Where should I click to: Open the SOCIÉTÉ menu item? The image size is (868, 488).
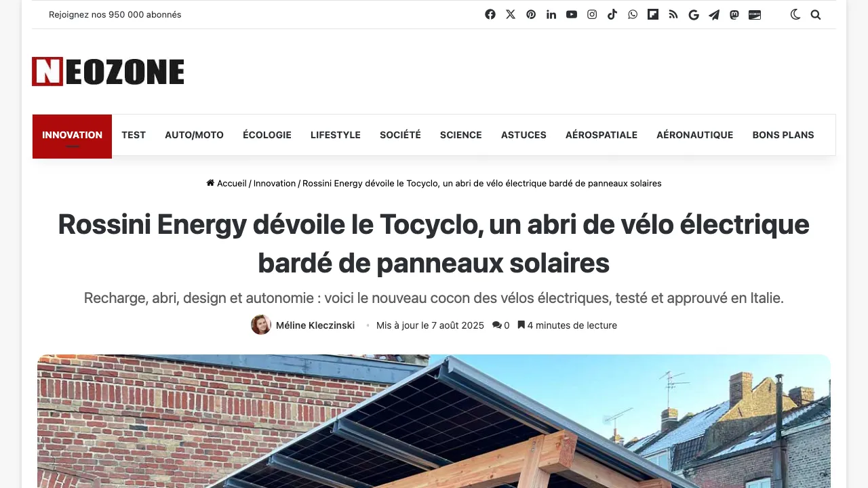[x=400, y=135]
